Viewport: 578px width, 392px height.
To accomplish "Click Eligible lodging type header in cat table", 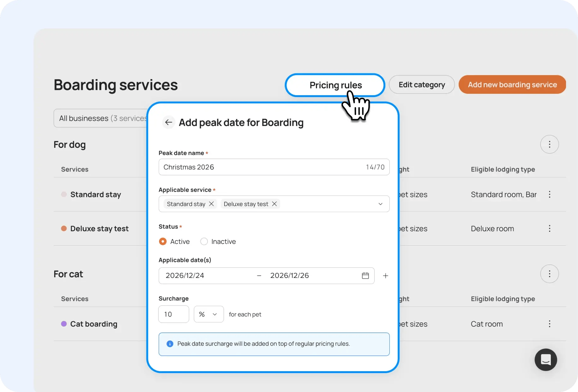I will [x=503, y=299].
